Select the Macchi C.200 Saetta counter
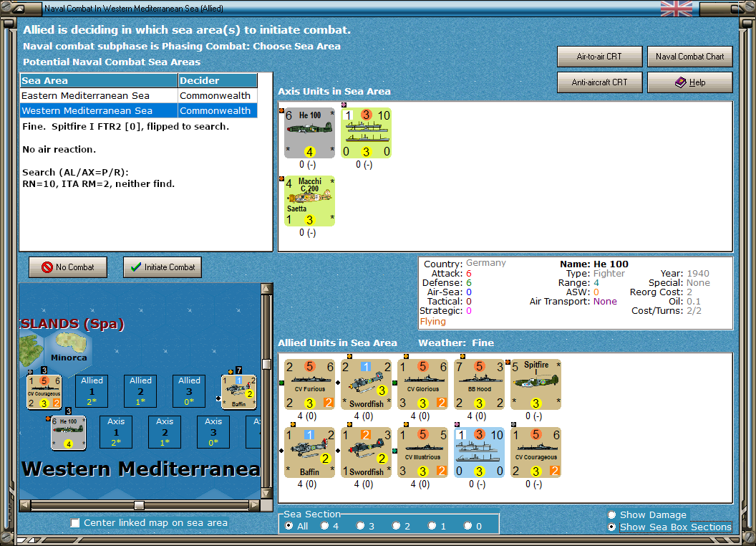 pos(309,201)
